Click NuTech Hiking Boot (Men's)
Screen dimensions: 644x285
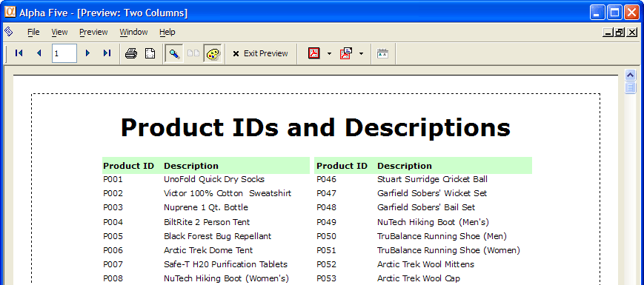point(434,222)
